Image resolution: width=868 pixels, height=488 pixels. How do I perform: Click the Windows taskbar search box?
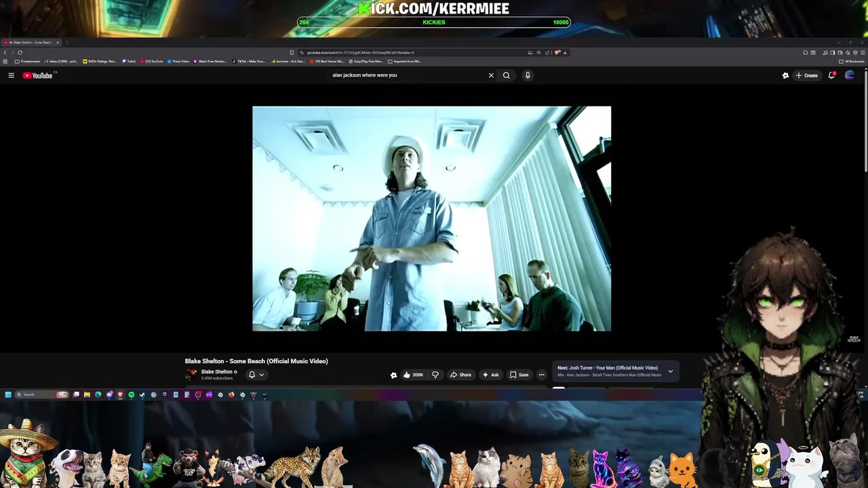point(43,394)
